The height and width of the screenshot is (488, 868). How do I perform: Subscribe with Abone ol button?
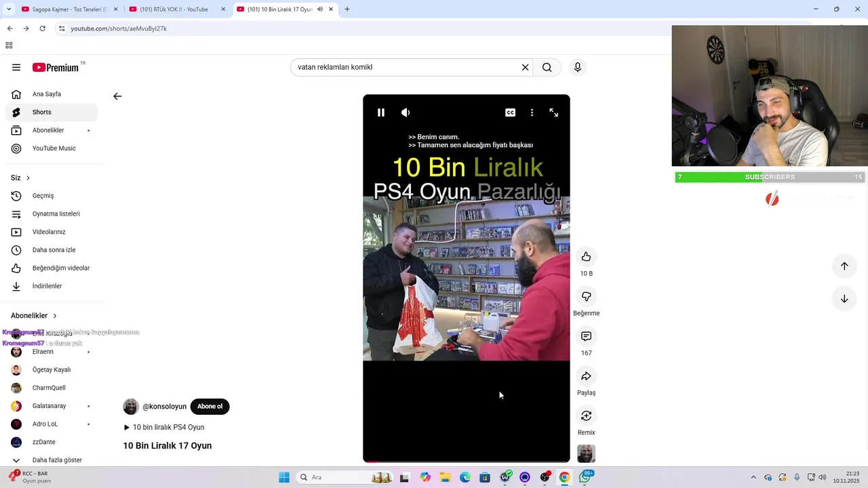point(210,407)
